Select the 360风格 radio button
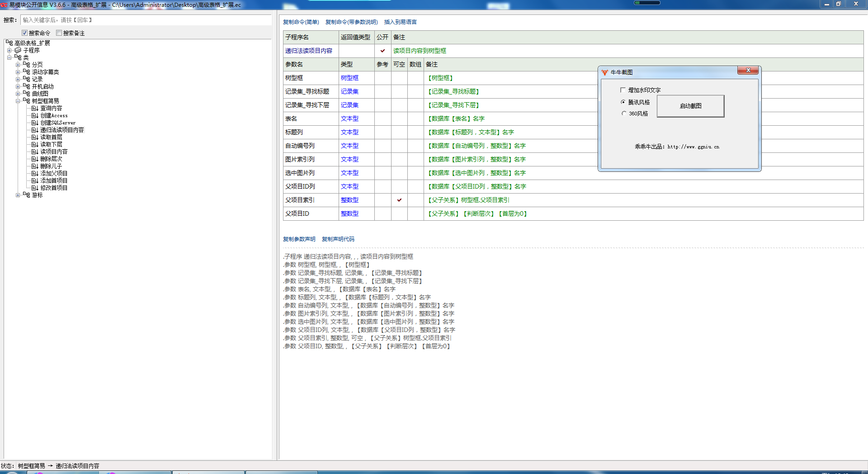Viewport: 868px width, 474px height. (624, 114)
